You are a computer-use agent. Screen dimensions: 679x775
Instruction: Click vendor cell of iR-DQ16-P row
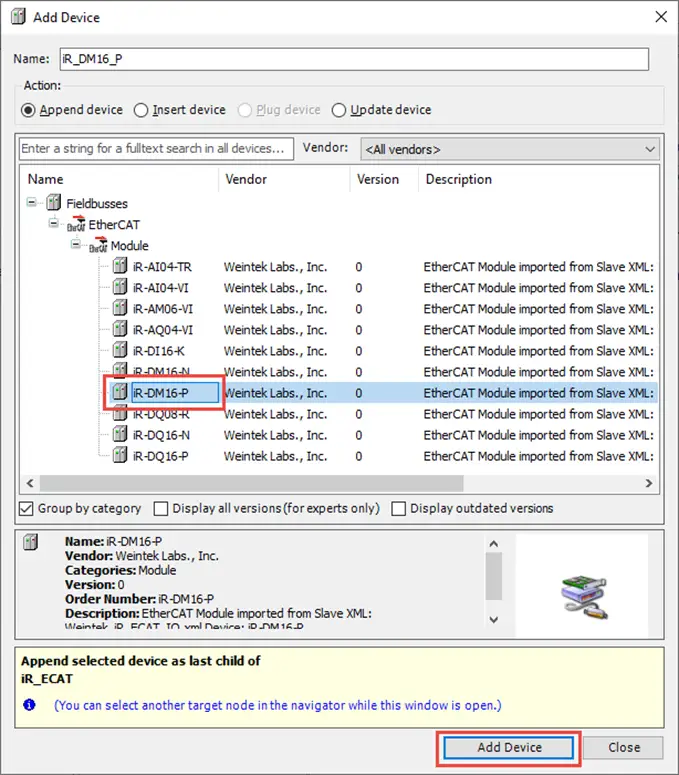tap(275, 456)
